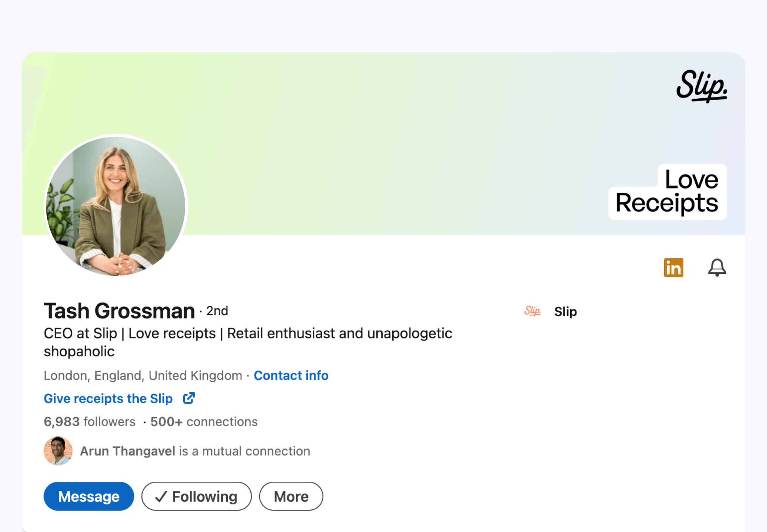Click the Tash Grossman name heading

[119, 311]
